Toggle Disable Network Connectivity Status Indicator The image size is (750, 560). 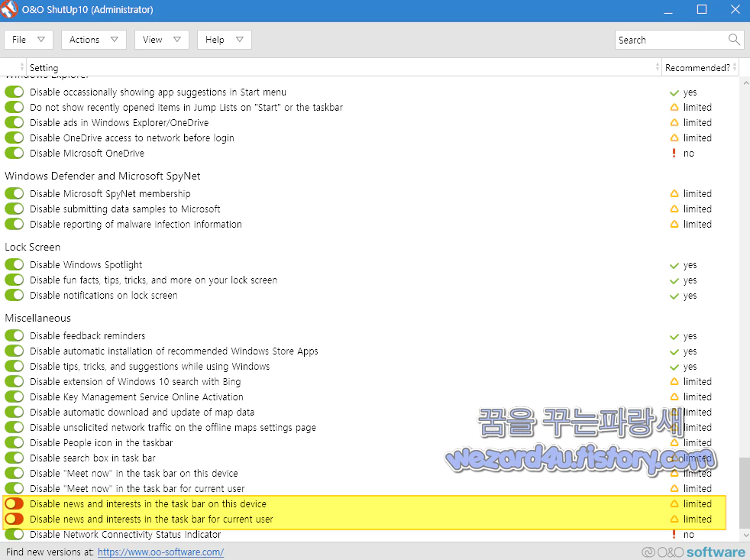[15, 534]
